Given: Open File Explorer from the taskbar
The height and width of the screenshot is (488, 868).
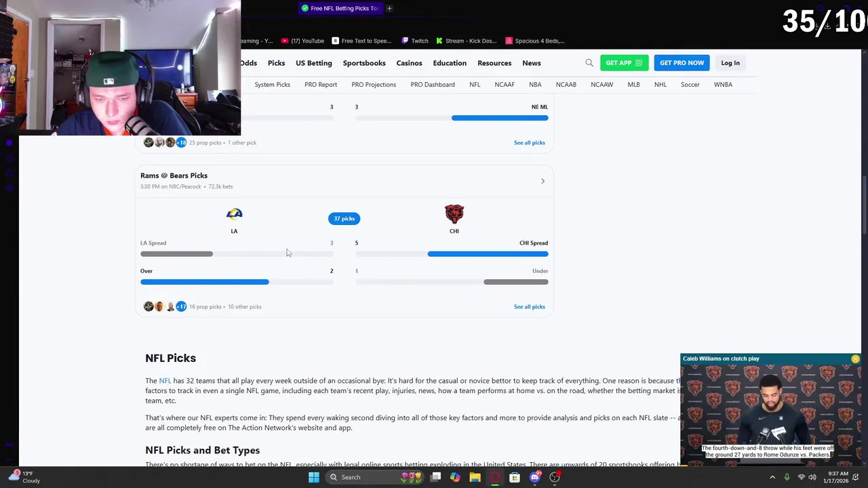Looking at the screenshot, I should click(x=475, y=477).
